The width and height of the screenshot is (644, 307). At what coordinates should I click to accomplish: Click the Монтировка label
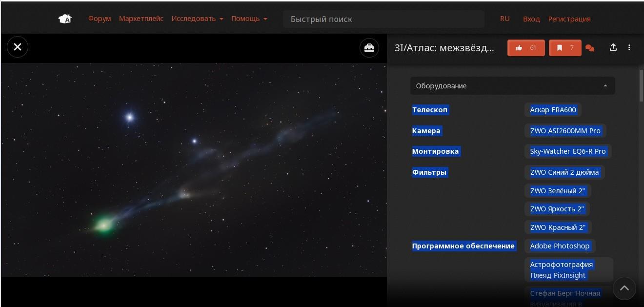[436, 151]
